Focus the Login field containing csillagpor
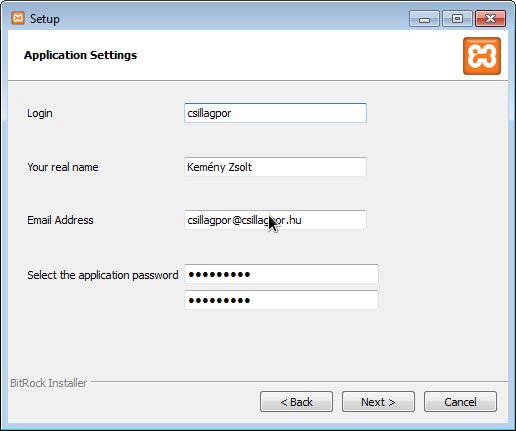 [275, 113]
